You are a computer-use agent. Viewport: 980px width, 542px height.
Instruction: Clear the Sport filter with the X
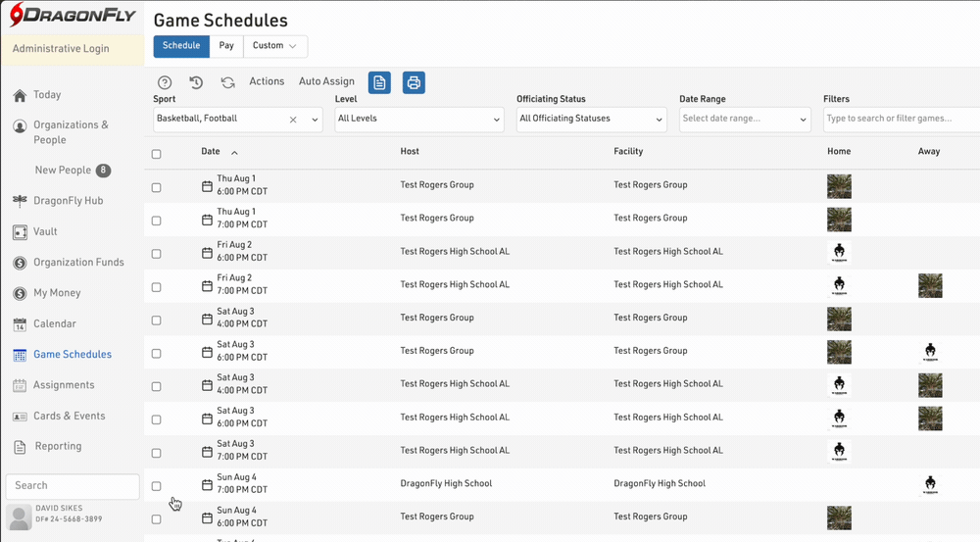click(x=293, y=120)
